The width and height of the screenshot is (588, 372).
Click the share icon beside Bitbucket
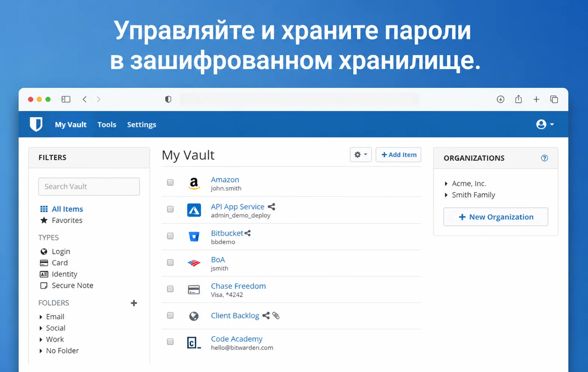point(247,233)
